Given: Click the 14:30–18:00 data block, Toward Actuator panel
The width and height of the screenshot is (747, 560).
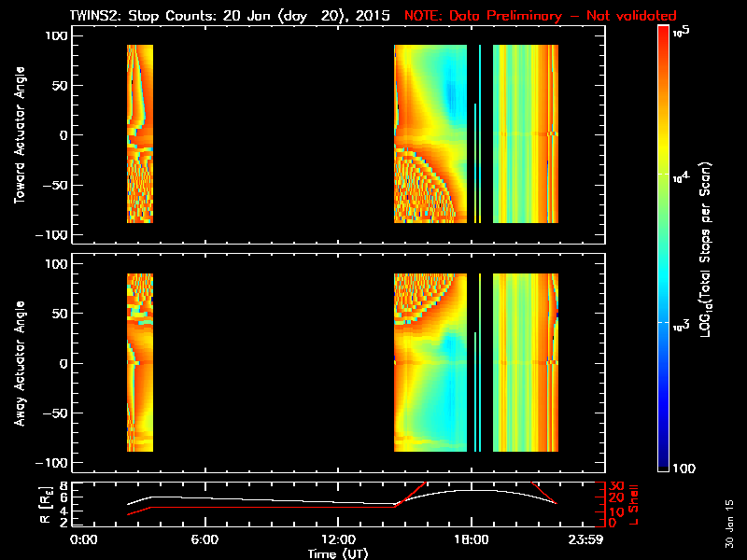Looking at the screenshot, I should tap(430, 133).
